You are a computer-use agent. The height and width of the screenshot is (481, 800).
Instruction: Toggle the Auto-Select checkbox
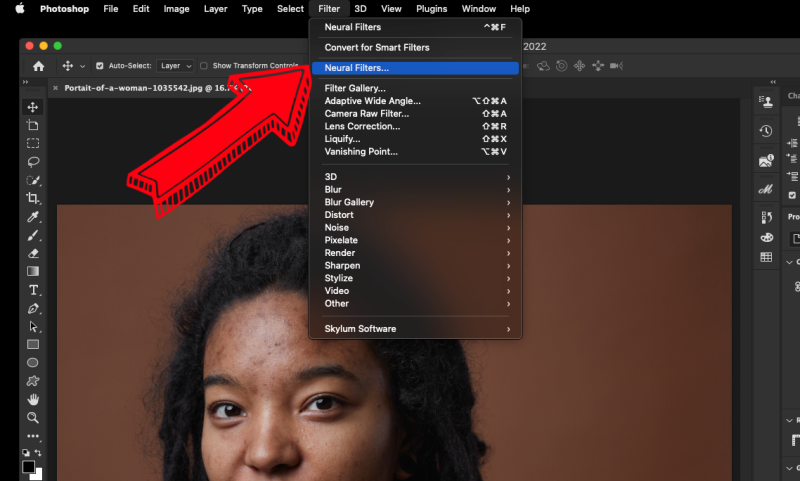click(x=99, y=66)
